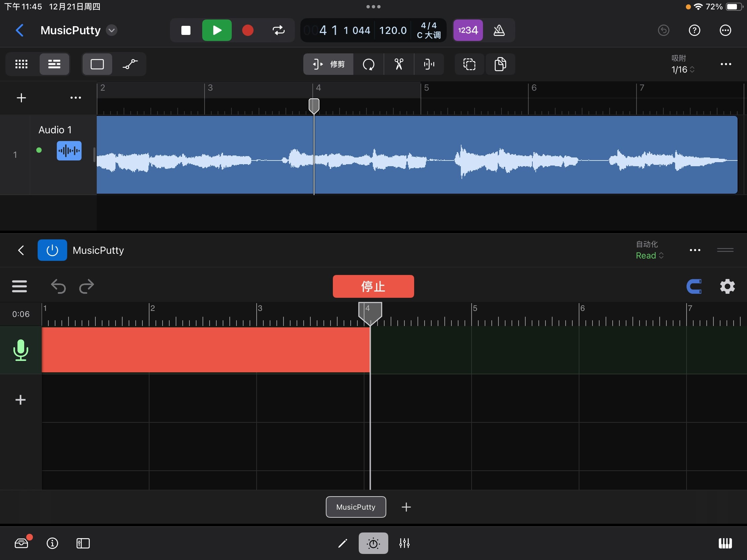Click the marquee selection tool icon
The height and width of the screenshot is (560, 747).
pyautogui.click(x=469, y=64)
